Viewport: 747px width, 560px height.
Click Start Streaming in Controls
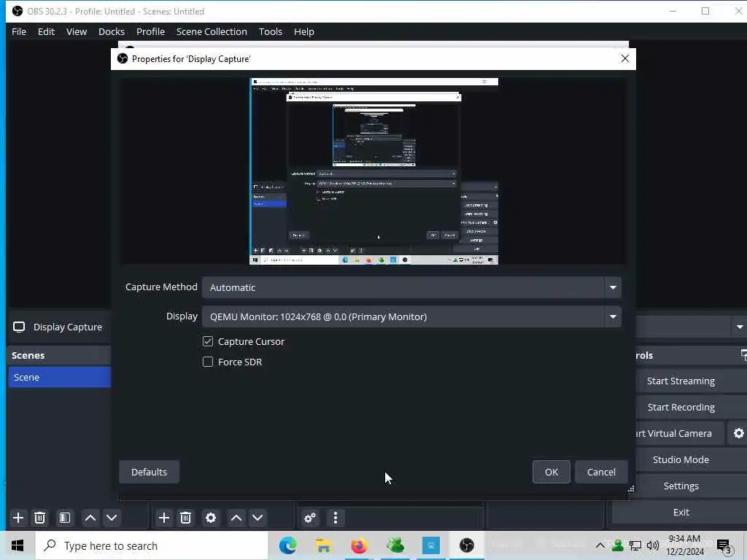click(681, 381)
